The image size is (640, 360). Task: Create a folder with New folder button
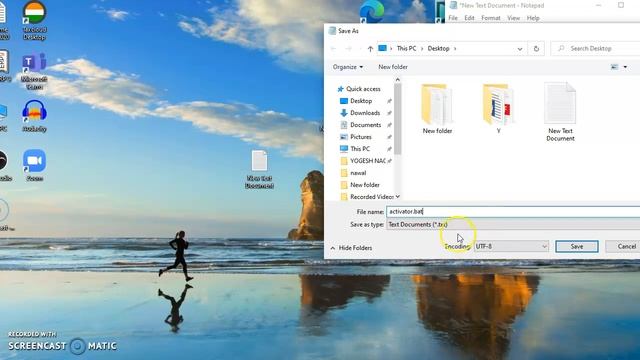coord(393,67)
